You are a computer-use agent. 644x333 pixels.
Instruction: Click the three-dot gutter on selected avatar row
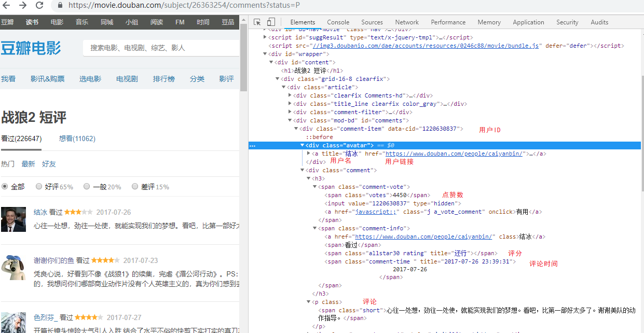point(252,146)
